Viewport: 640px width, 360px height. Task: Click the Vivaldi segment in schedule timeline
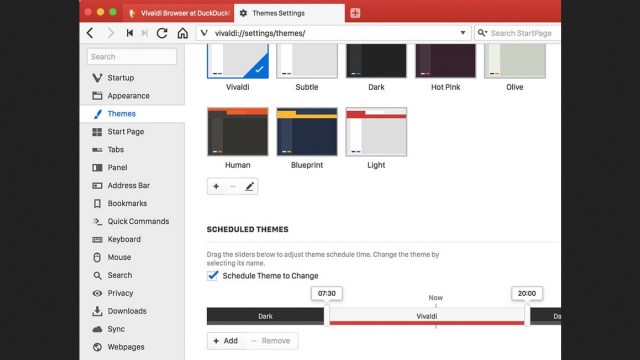coord(427,316)
